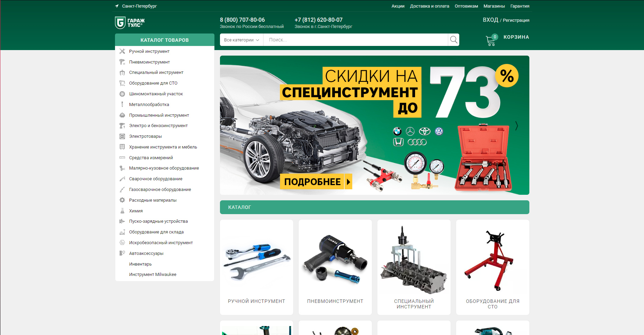Select the Инструмент Milwaukee category

(152, 274)
